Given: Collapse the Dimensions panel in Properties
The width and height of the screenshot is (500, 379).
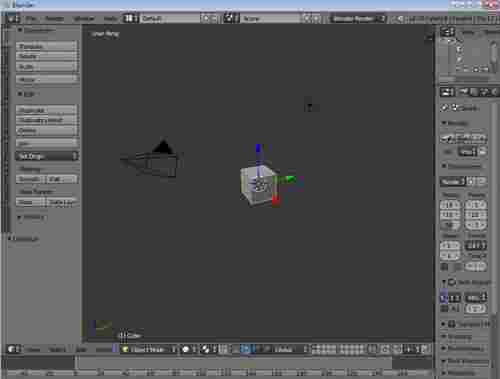Looking at the screenshot, I should (x=444, y=166).
